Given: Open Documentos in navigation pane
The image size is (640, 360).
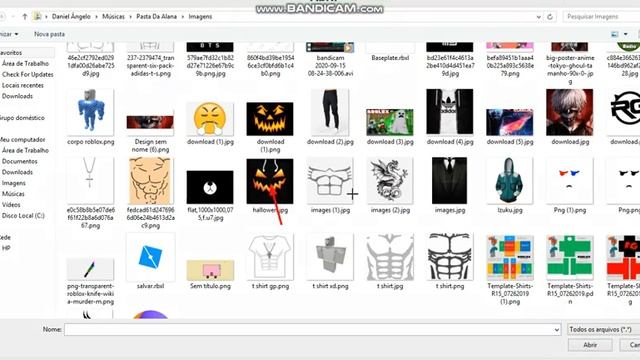Looking at the screenshot, I should 20,161.
